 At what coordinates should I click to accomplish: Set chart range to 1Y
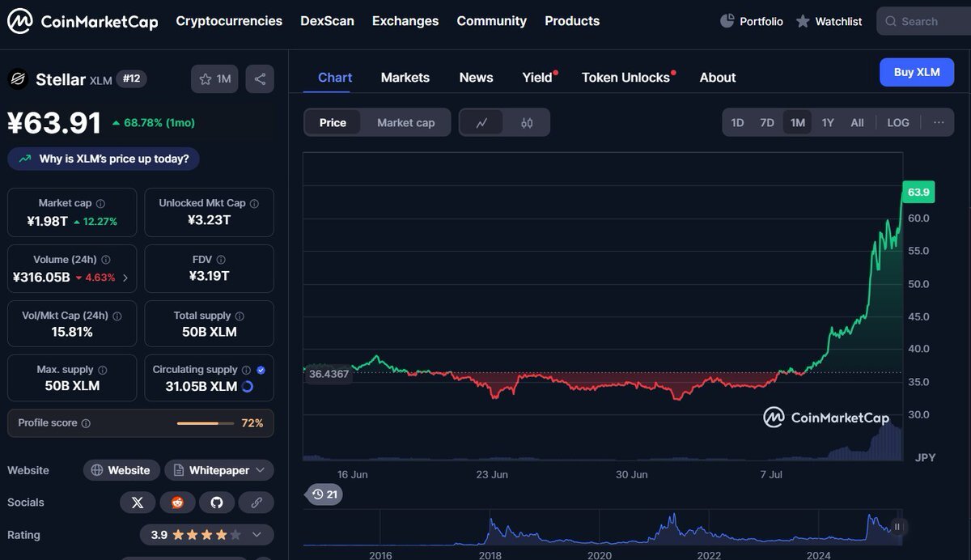[x=828, y=123]
